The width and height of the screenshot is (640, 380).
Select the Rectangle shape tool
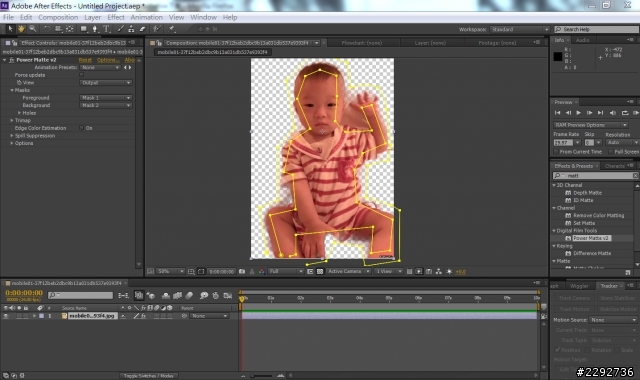click(84, 29)
